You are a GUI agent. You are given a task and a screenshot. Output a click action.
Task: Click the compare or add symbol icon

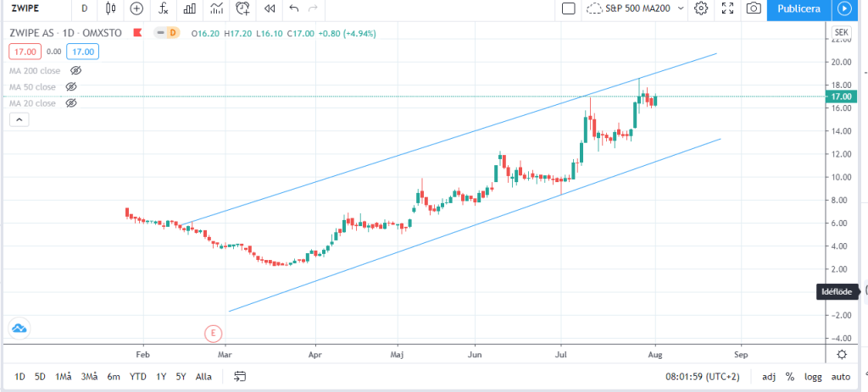click(x=138, y=8)
